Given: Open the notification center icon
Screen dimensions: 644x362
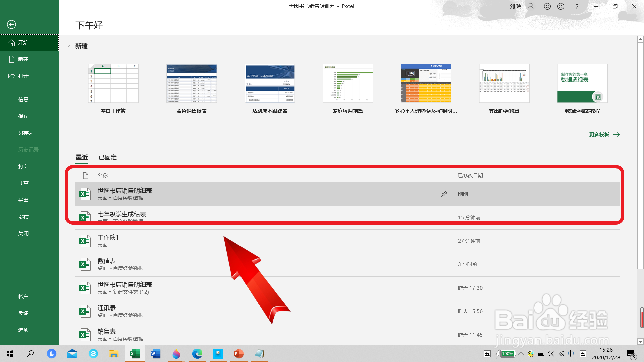Looking at the screenshot, I should tap(631, 354).
